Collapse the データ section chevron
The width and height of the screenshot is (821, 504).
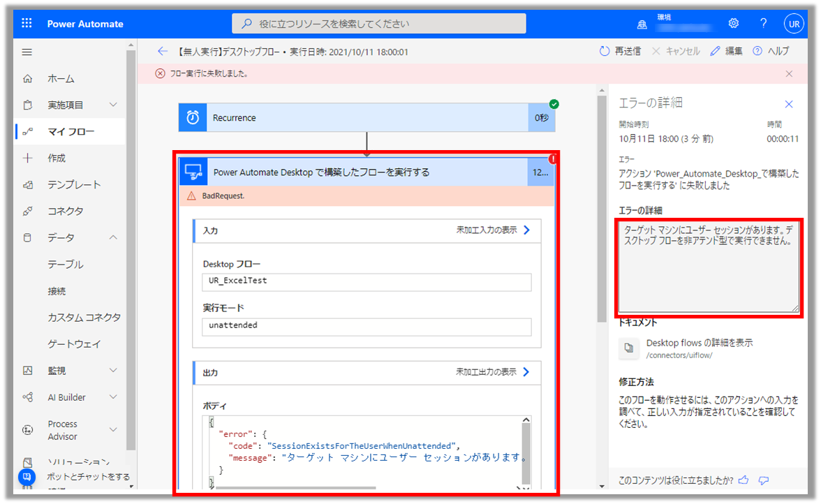point(113,237)
